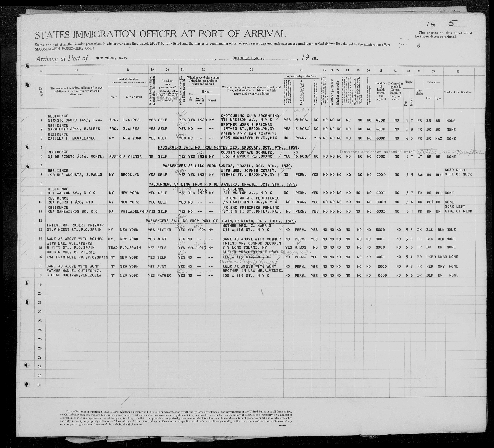The height and width of the screenshot is (448, 494).
Task: Click 'SCAR LEFT SIDE OF NECK' mark
Action: 458,209
